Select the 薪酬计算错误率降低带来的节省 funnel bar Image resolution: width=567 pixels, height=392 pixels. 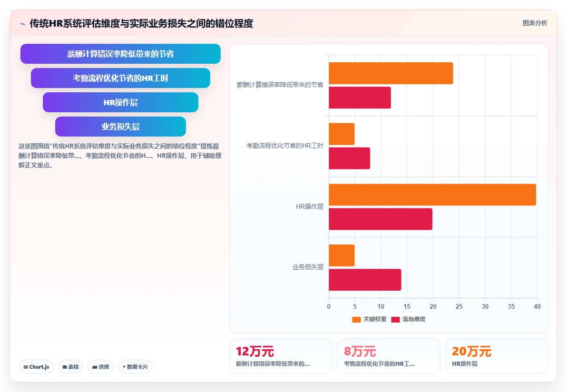pyautogui.click(x=120, y=54)
